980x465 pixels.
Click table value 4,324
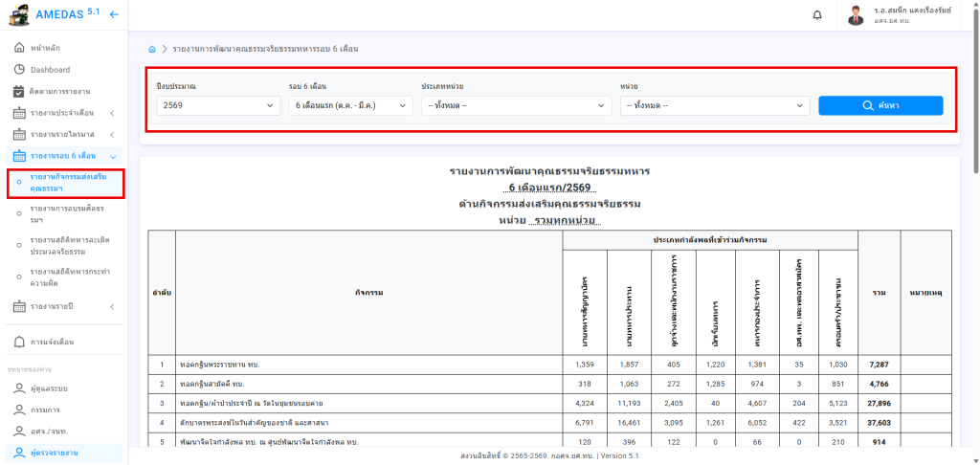[x=585, y=403]
